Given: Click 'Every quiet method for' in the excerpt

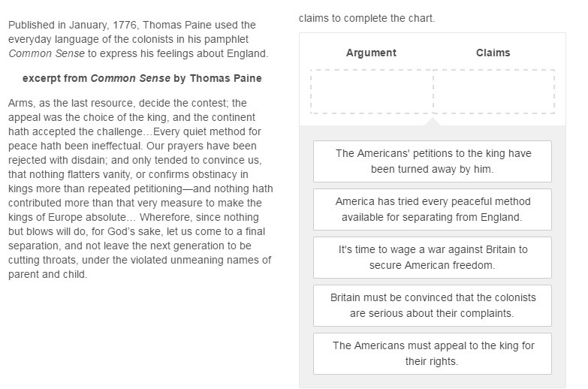Looking at the screenshot, I should pos(207,131).
